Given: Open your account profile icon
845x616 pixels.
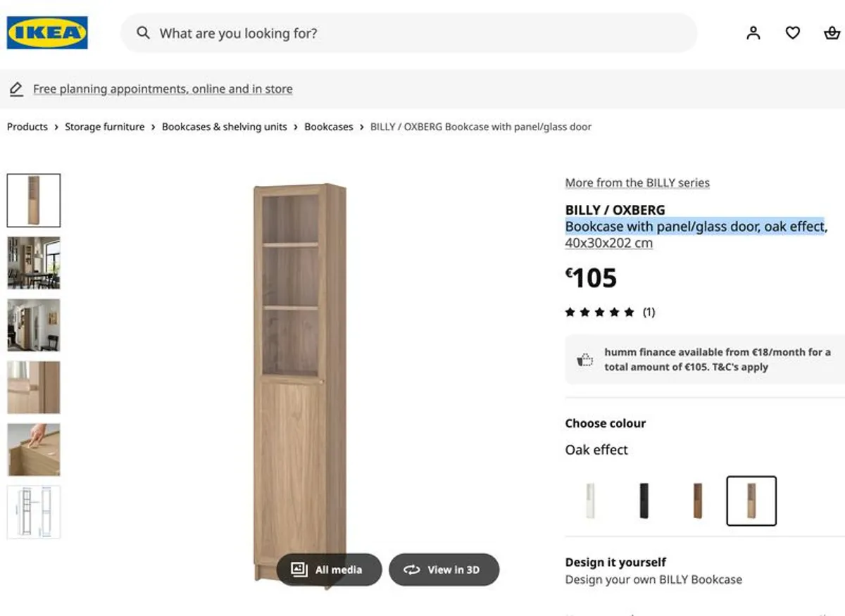Looking at the screenshot, I should 753,32.
